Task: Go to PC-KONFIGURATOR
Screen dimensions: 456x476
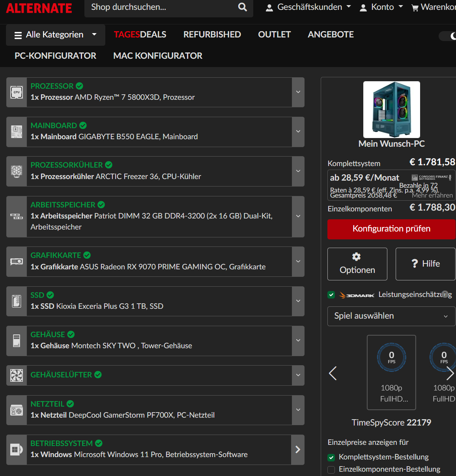Action: 55,56
